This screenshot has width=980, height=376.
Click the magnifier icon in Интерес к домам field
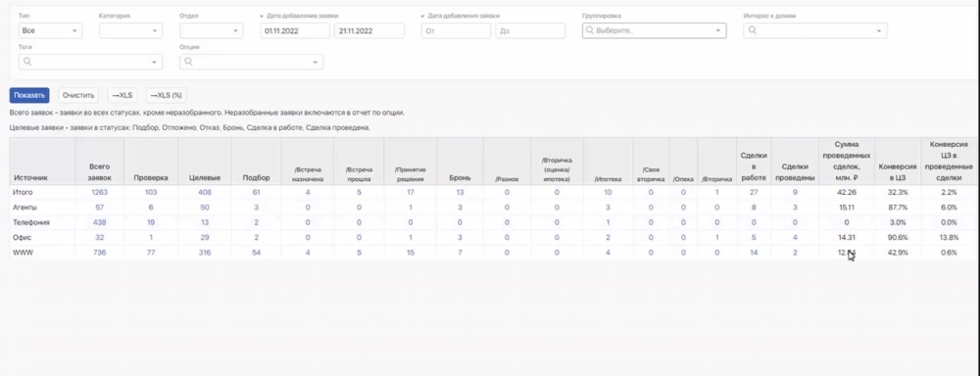[x=752, y=30]
